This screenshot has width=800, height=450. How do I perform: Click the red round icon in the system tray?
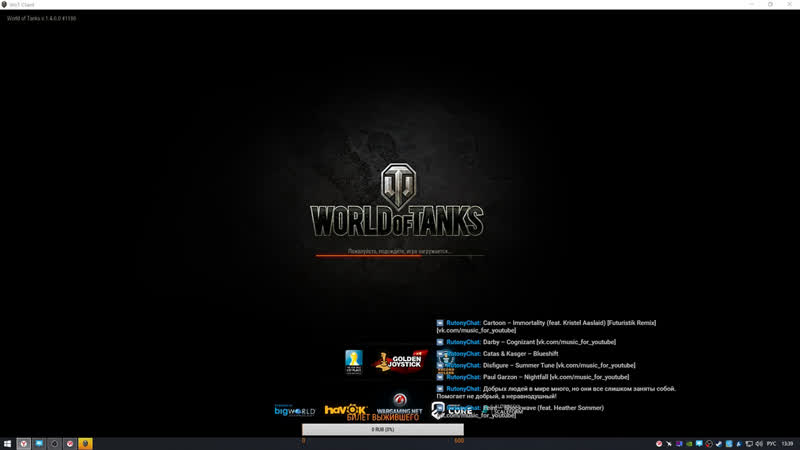[659, 444]
